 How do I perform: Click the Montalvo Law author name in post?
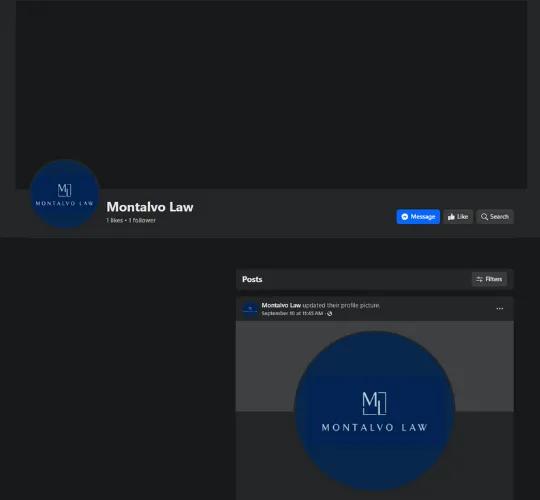(281, 305)
